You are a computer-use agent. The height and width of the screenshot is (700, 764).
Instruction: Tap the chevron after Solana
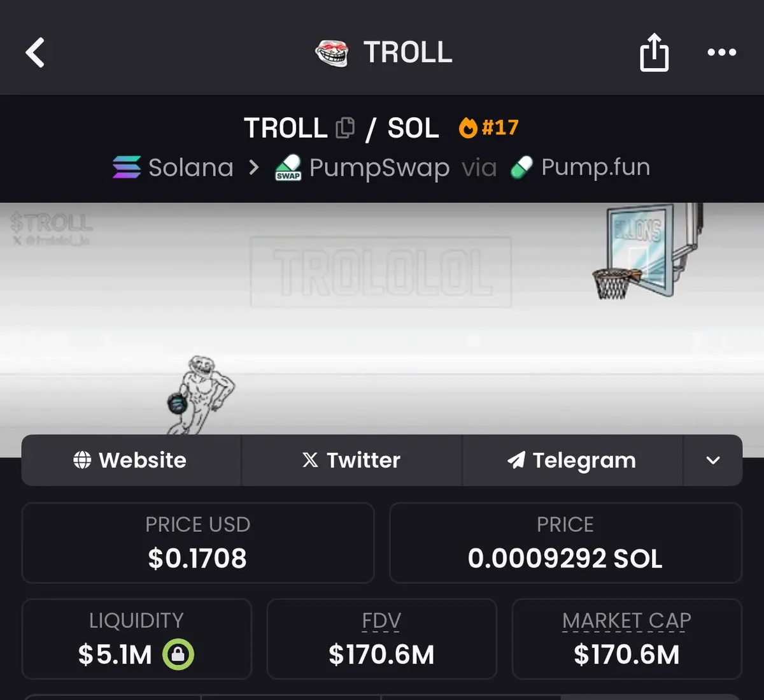[254, 168]
